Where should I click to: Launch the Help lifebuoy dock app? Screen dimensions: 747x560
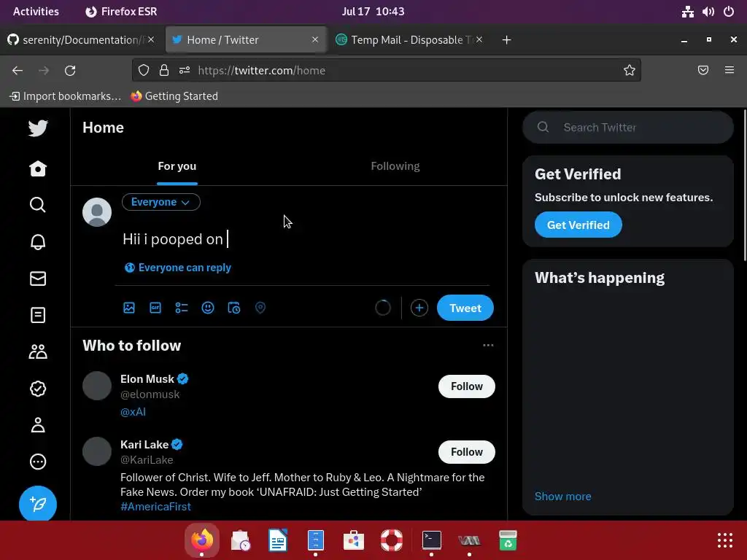coord(392,540)
